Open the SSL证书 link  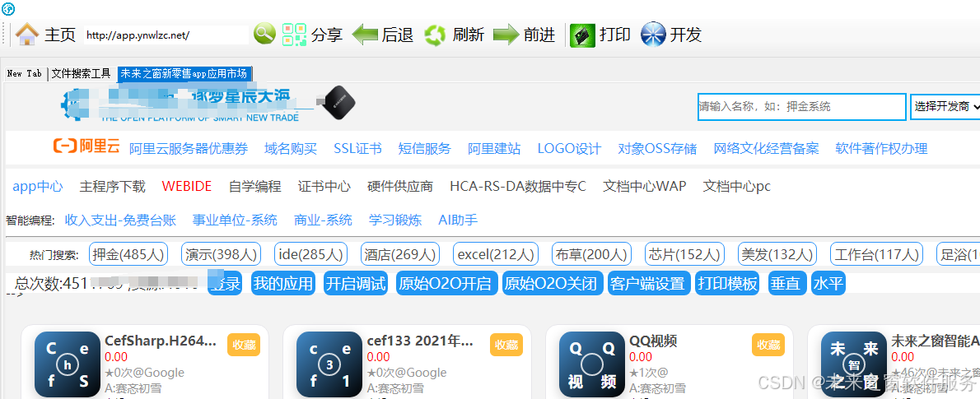coord(357,149)
